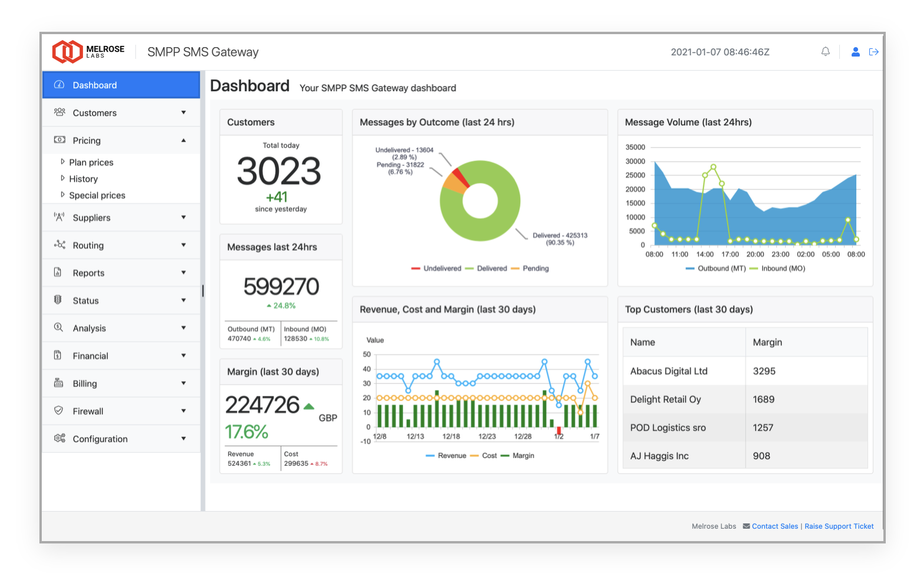Click the notification bell icon

click(825, 52)
